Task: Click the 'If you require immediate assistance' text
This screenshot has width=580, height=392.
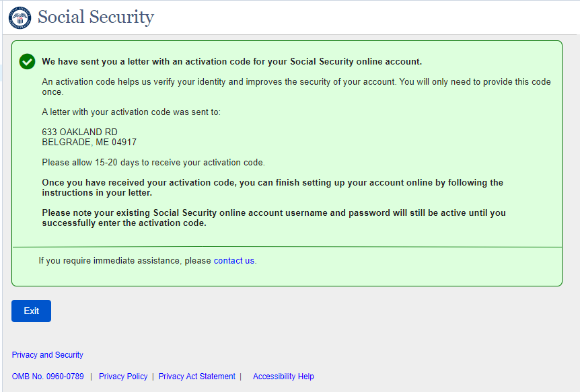Action: click(x=125, y=261)
